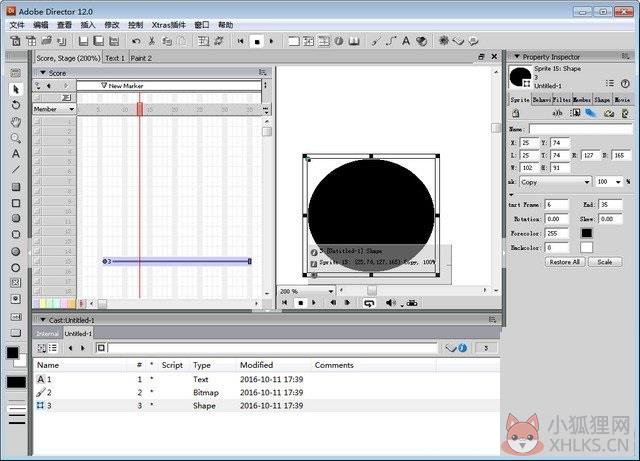Switch to the Shape tab in Property Inspector
640x461 pixels.
(602, 99)
